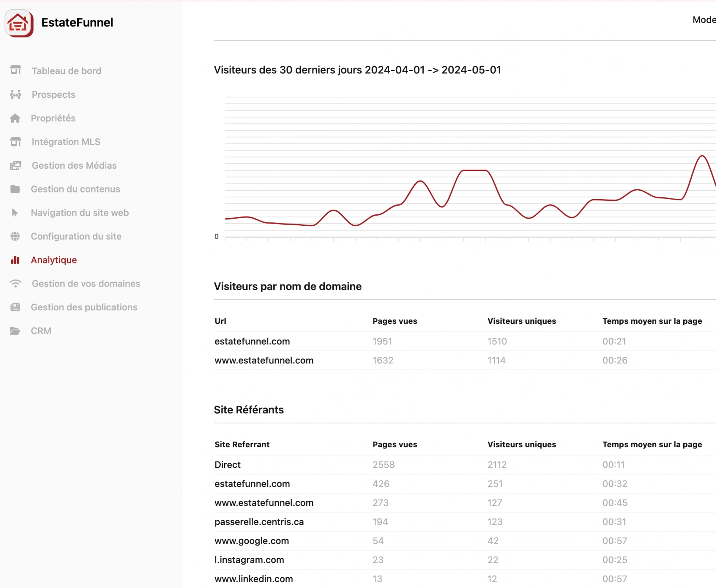This screenshot has height=588, width=716.
Task: Open Gestion des Médias
Action: coord(74,165)
